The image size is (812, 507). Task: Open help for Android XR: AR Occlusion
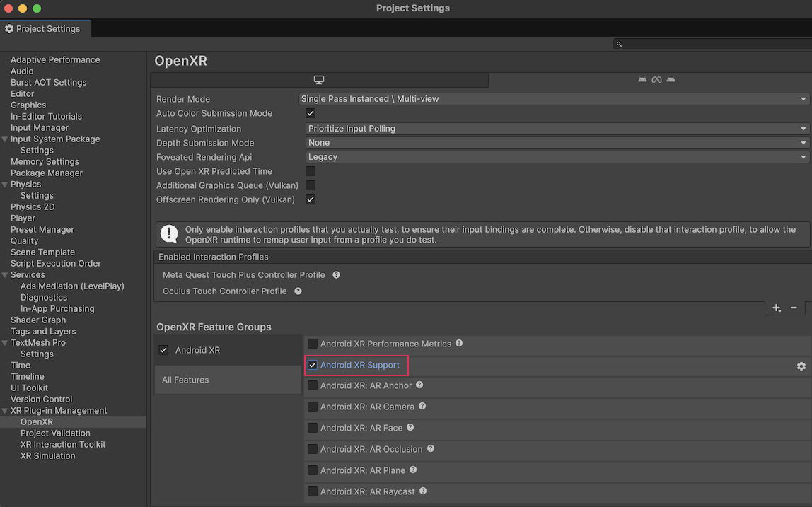[431, 449]
